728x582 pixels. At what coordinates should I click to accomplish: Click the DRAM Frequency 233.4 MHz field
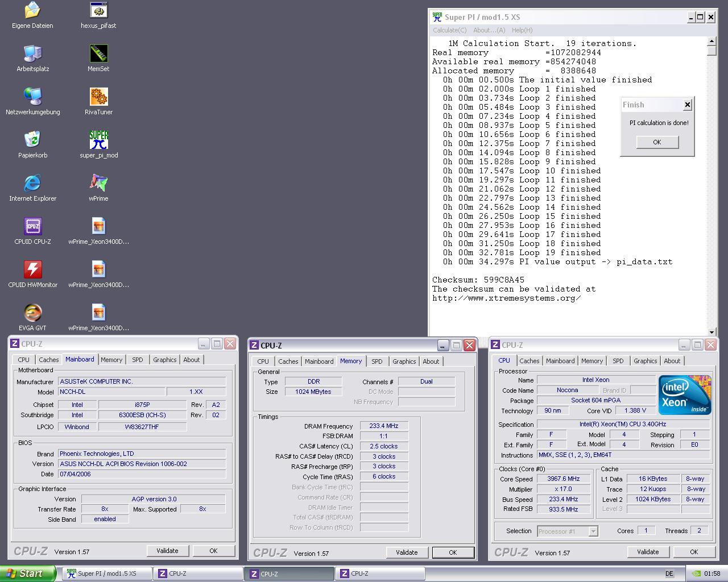(384, 426)
